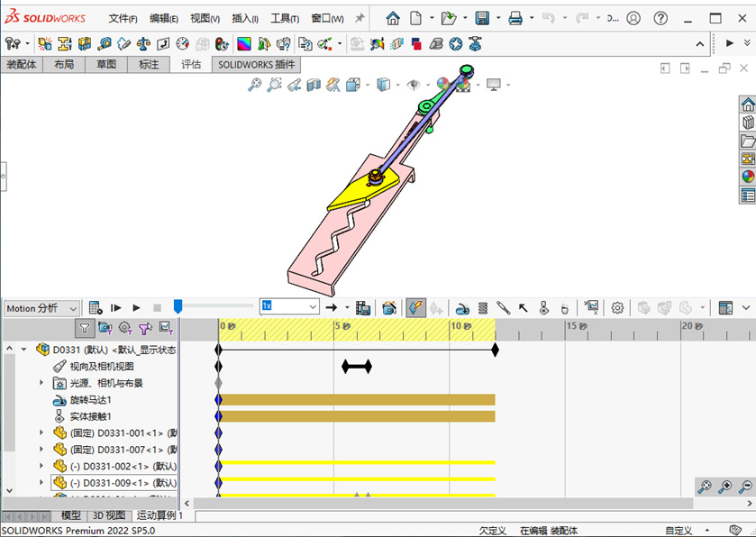Toggle the timeline filter funnel button

pyautogui.click(x=85, y=328)
